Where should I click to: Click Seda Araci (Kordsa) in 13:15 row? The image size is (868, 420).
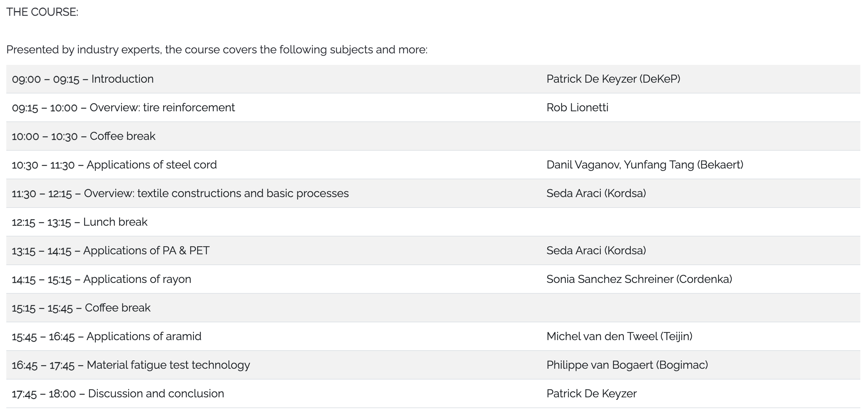pos(596,250)
